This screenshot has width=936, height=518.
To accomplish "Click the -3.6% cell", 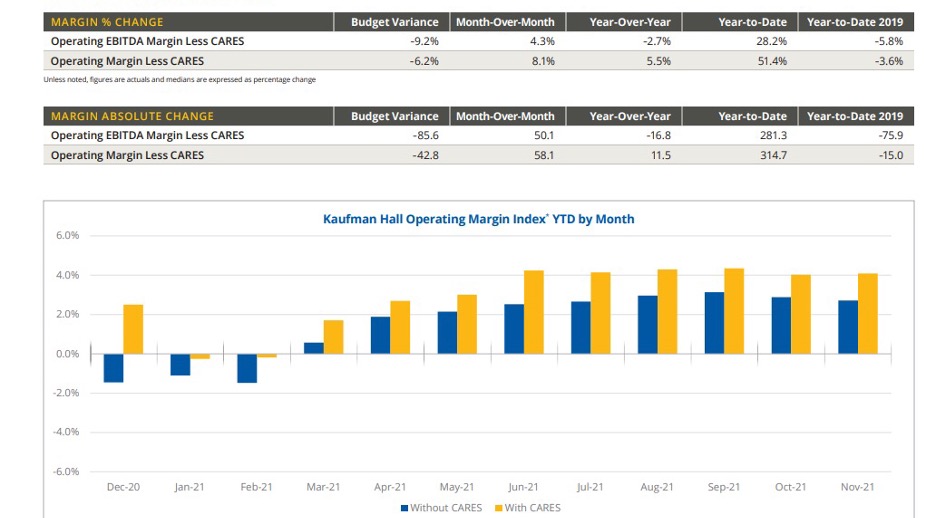I will tap(889, 61).
